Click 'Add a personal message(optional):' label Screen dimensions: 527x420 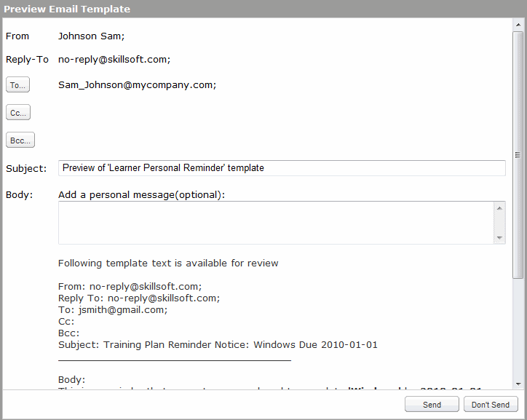[141, 195]
